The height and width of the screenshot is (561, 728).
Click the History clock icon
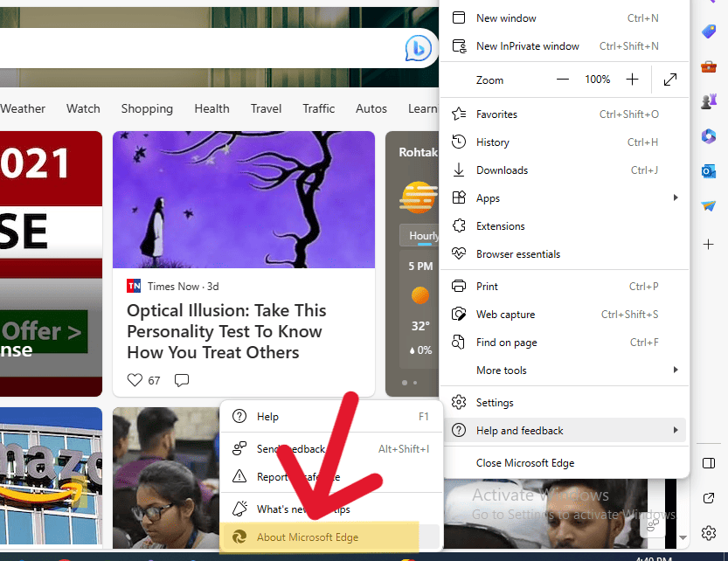(x=459, y=142)
